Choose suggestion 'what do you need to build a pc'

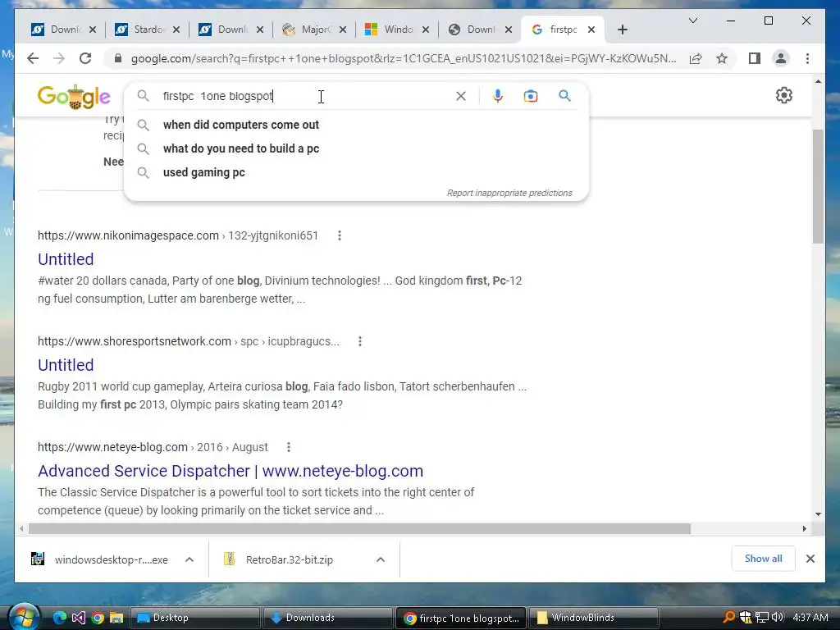tap(356, 148)
